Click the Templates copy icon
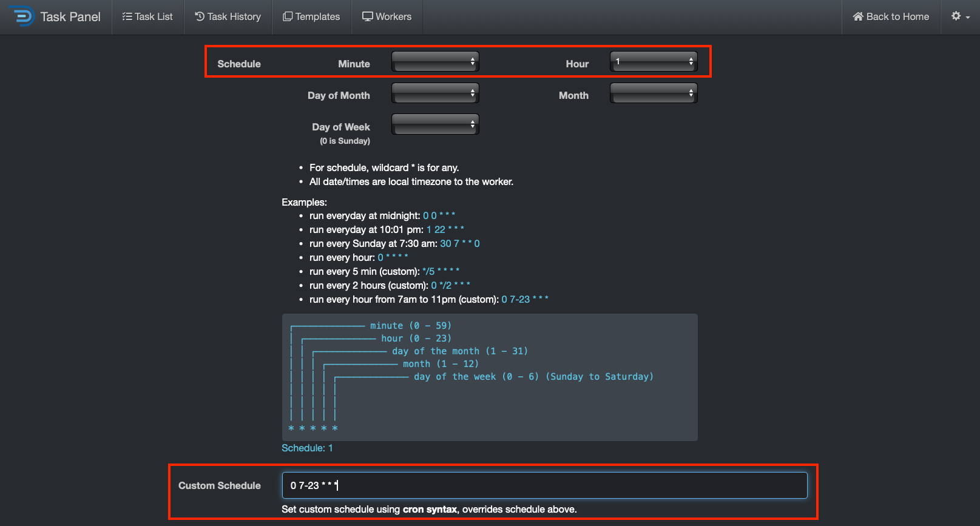Image resolution: width=980 pixels, height=526 pixels. (288, 16)
